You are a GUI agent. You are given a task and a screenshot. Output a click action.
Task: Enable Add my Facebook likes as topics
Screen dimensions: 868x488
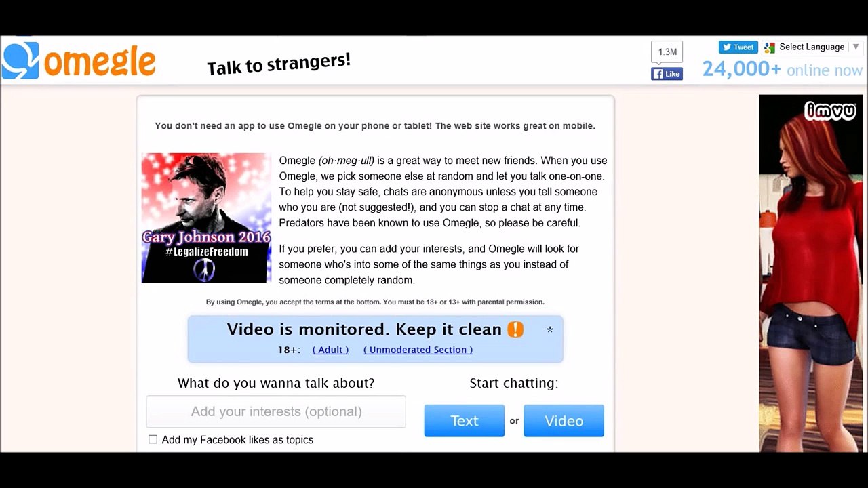tap(153, 439)
